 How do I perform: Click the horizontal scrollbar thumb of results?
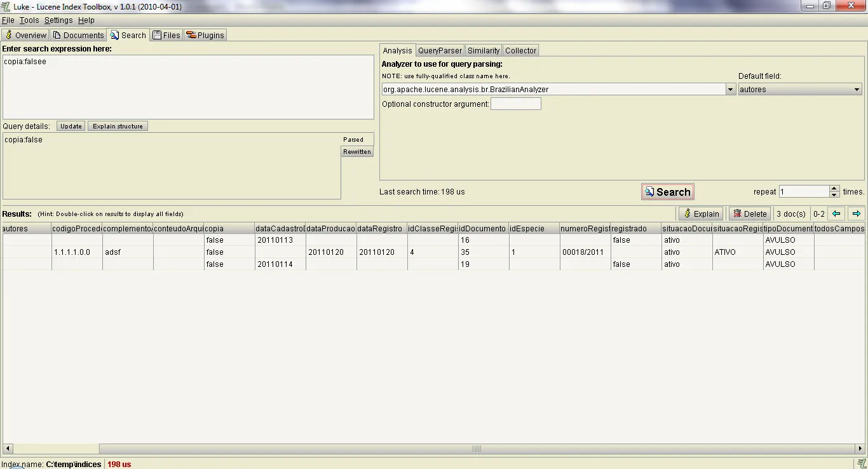pyautogui.click(x=477, y=449)
